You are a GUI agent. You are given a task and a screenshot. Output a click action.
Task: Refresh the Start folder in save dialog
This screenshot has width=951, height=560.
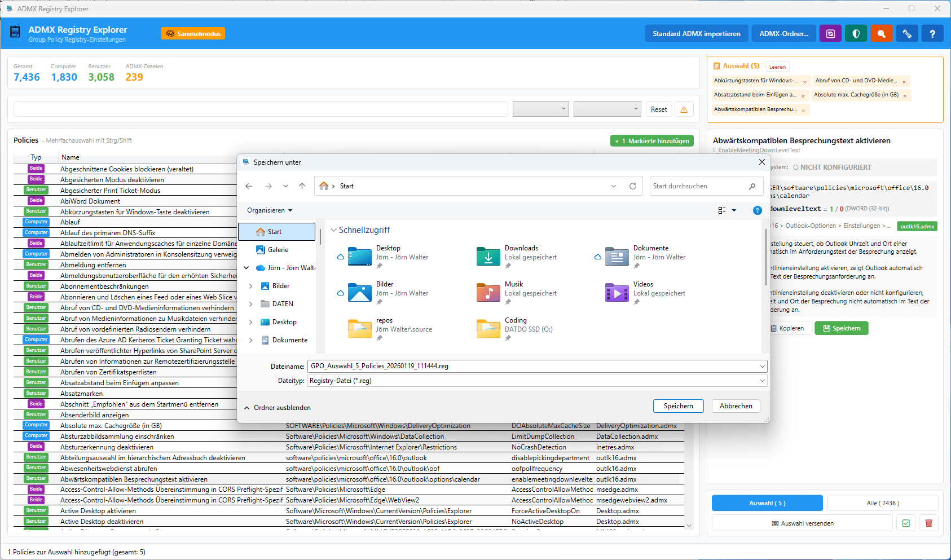click(x=633, y=186)
